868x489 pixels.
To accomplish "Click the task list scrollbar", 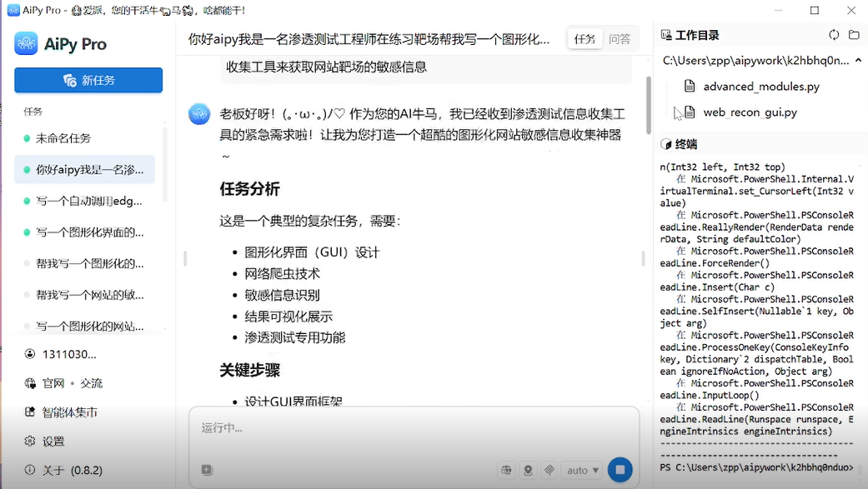I will point(164,164).
